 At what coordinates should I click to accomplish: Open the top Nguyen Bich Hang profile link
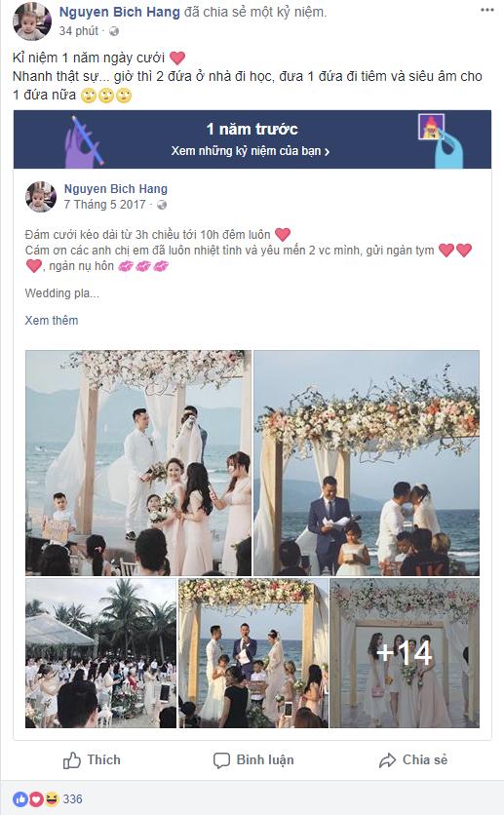(x=120, y=12)
